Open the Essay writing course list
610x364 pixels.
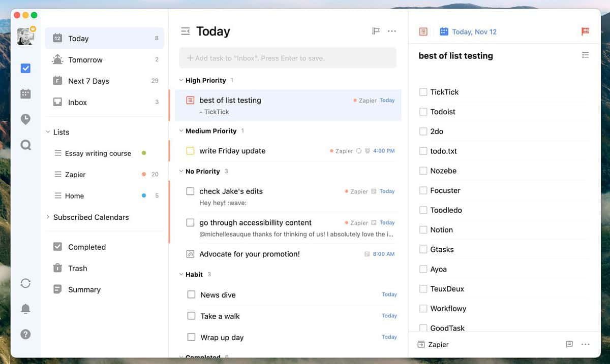pyautogui.click(x=104, y=153)
